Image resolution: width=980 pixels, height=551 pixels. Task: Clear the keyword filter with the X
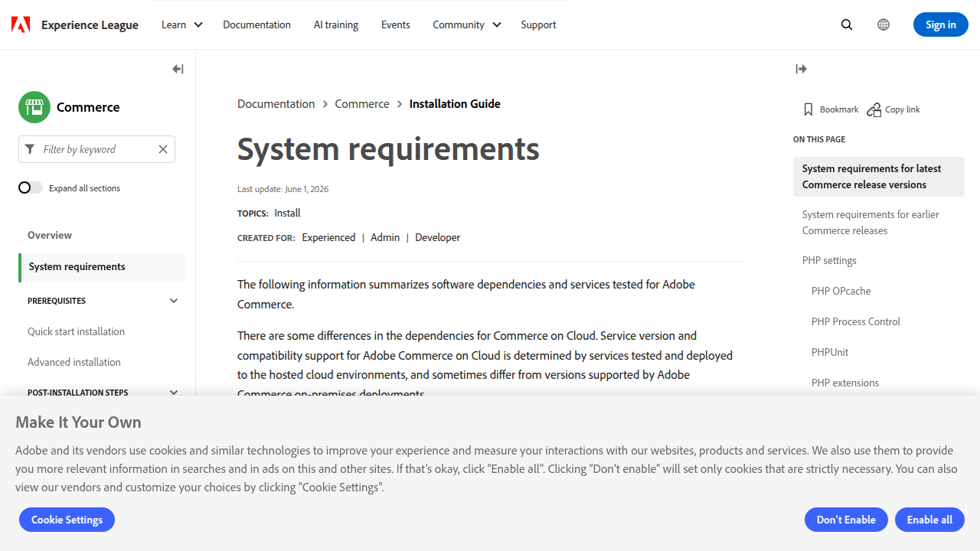(163, 149)
